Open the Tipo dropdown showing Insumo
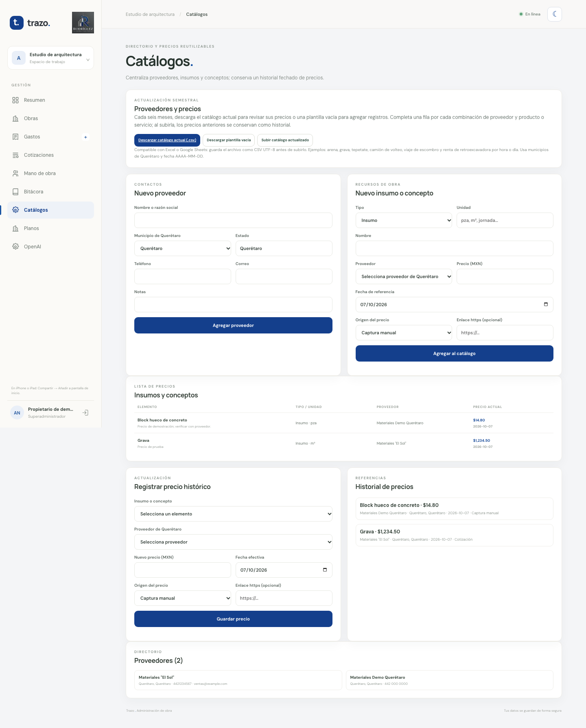The width and height of the screenshot is (586, 728). pyautogui.click(x=404, y=220)
